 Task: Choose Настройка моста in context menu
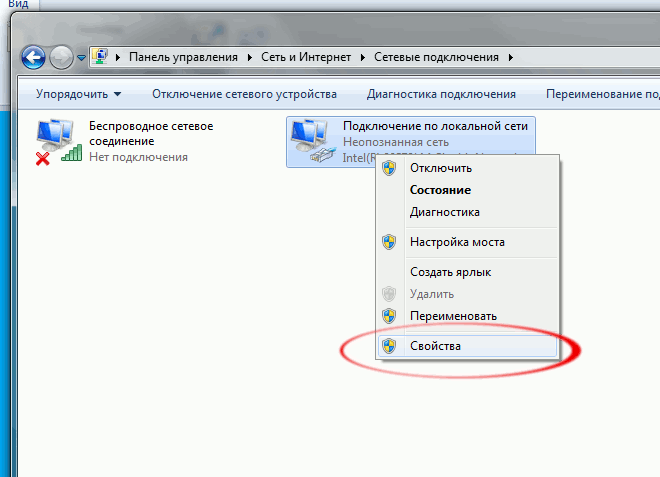tap(467, 242)
